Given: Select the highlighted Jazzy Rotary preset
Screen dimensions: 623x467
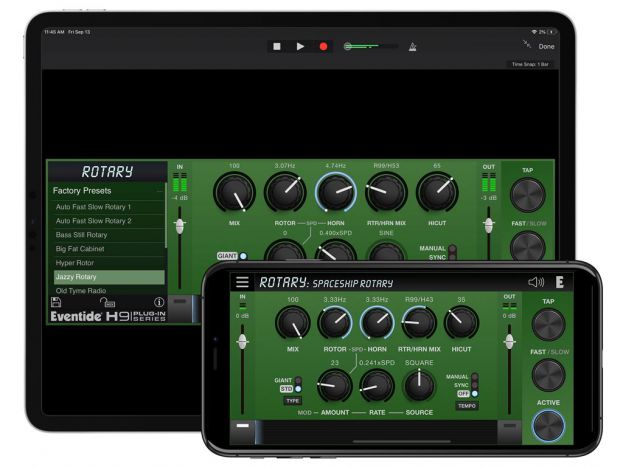Looking at the screenshot, I should pos(109,277).
